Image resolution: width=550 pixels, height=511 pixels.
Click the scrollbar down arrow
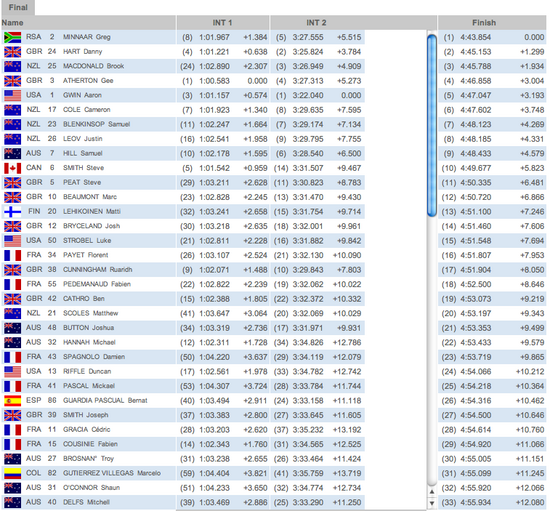pyautogui.click(x=432, y=503)
